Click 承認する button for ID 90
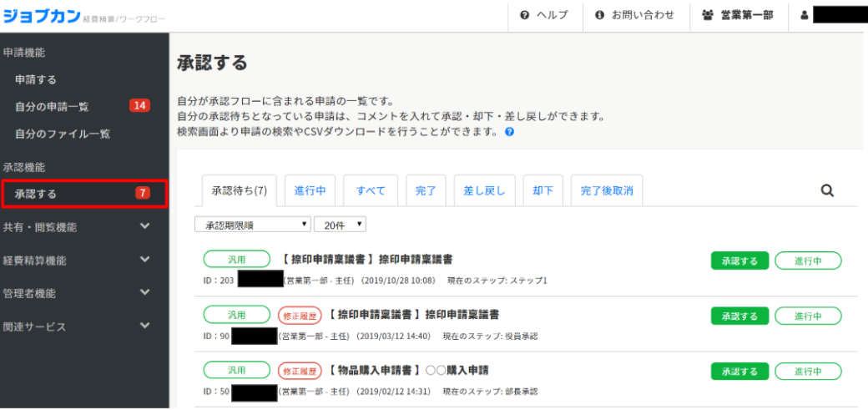Image resolution: width=868 pixels, height=410 pixels. point(739,316)
